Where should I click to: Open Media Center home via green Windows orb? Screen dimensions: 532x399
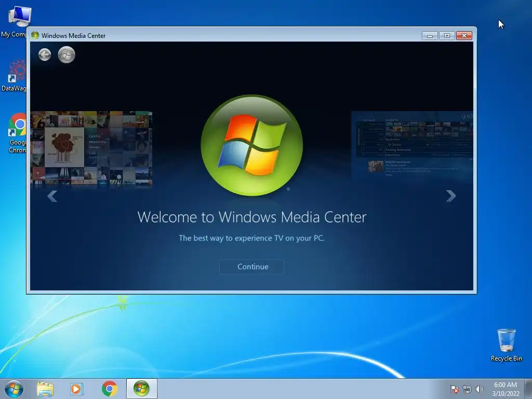[66, 55]
